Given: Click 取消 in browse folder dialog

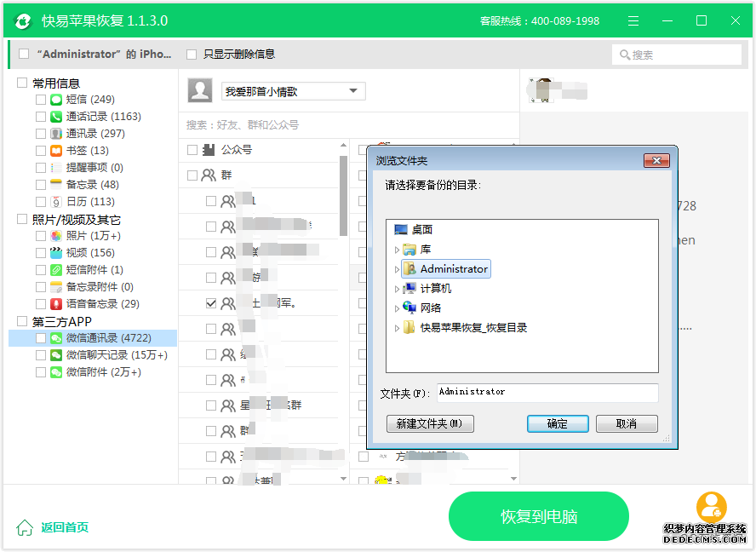Looking at the screenshot, I should [627, 424].
